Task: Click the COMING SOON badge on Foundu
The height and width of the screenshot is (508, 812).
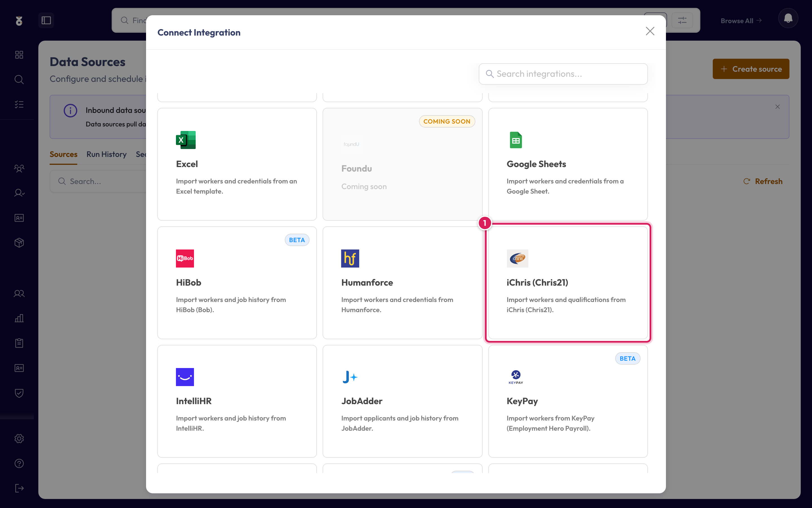Action: pos(447,121)
